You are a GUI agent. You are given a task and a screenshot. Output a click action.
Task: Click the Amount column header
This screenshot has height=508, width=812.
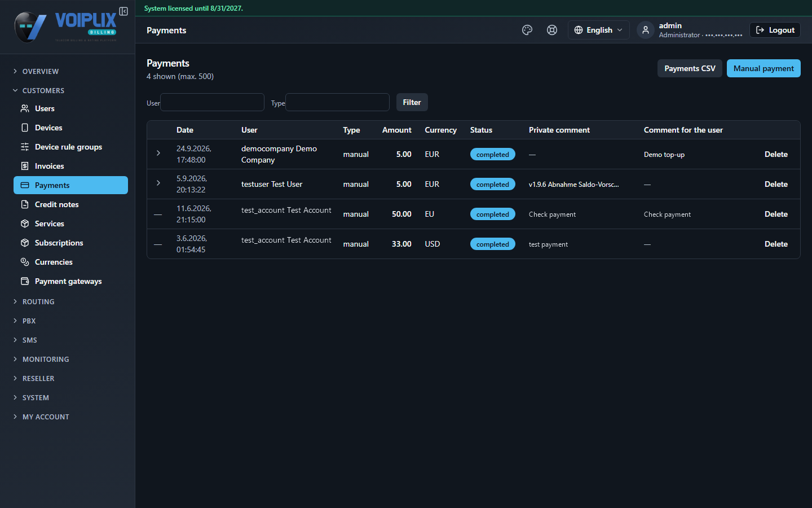pyautogui.click(x=397, y=130)
